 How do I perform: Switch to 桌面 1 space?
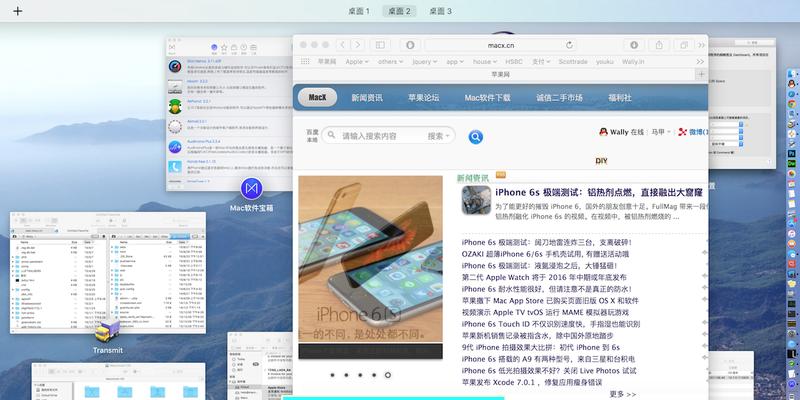point(359,11)
